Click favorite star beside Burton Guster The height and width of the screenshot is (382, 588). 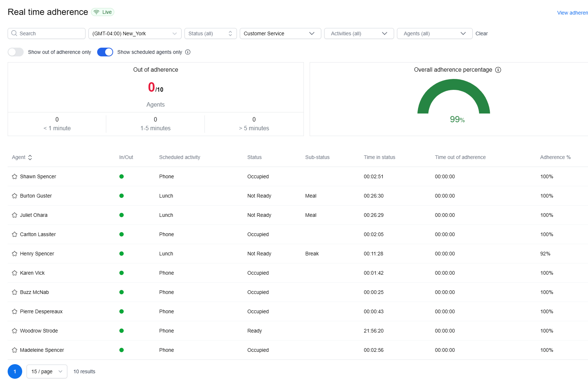[15, 196]
